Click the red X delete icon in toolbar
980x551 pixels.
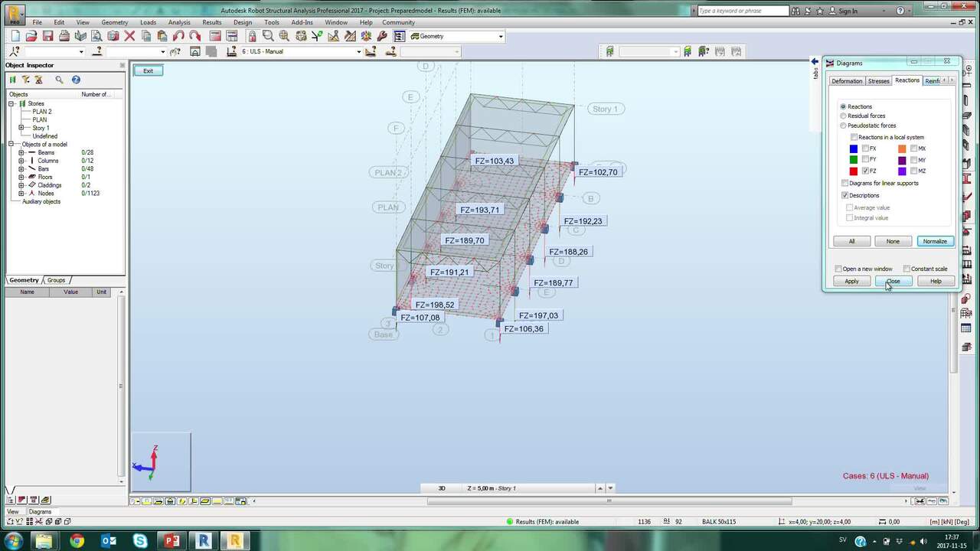pyautogui.click(x=129, y=36)
